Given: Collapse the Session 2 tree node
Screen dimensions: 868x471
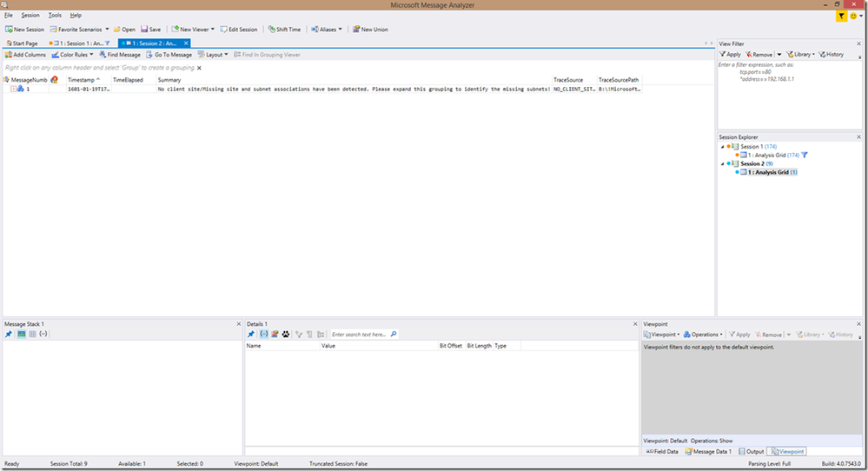Looking at the screenshot, I should [722, 164].
